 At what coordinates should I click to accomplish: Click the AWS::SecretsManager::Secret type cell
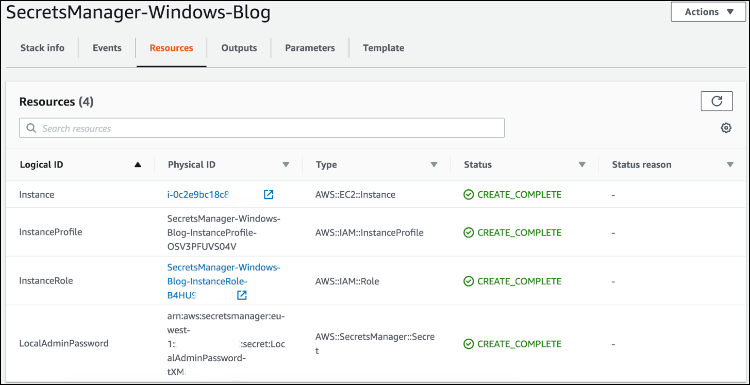click(x=375, y=343)
